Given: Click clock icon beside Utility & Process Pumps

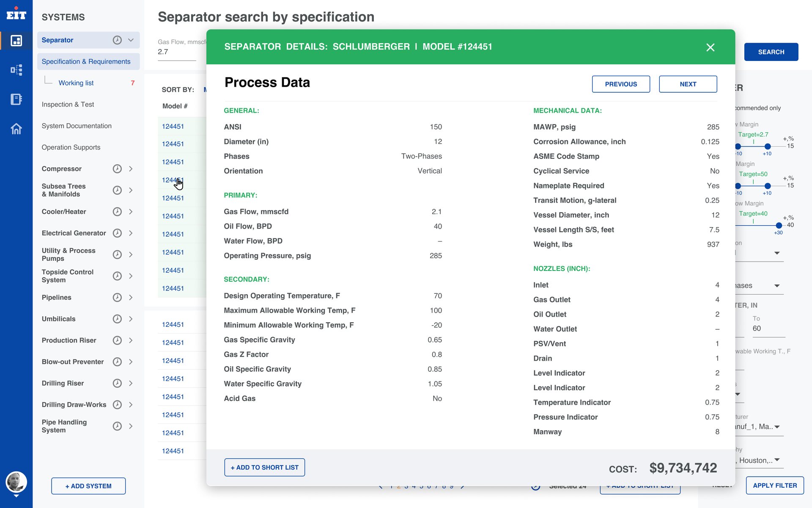Looking at the screenshot, I should [x=117, y=254].
